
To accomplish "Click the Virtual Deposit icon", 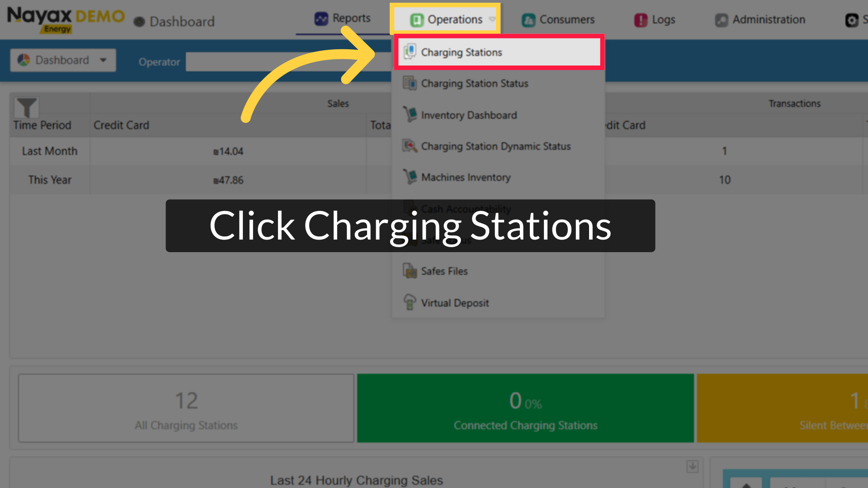I will pos(410,302).
